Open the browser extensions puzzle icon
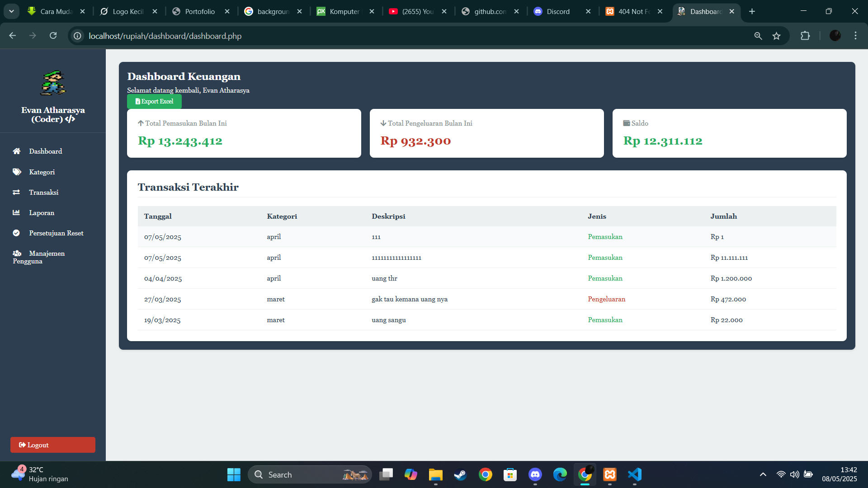868x488 pixels. click(805, 36)
